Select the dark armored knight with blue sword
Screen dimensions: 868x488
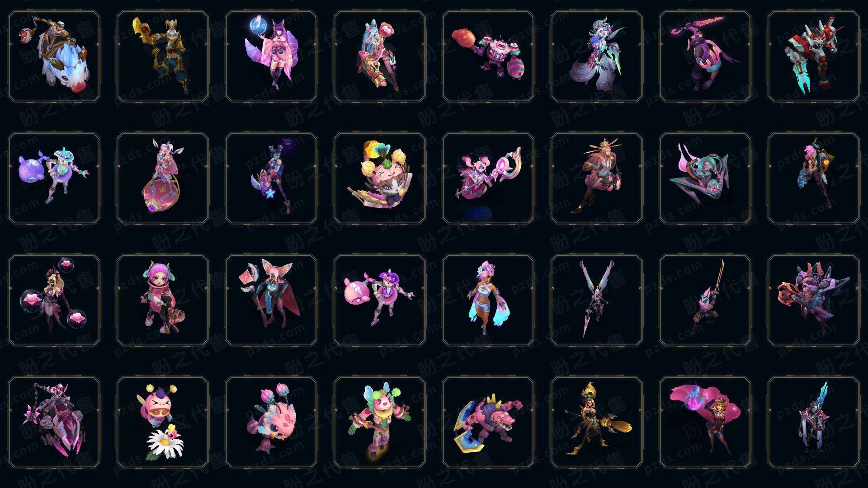tap(814, 422)
